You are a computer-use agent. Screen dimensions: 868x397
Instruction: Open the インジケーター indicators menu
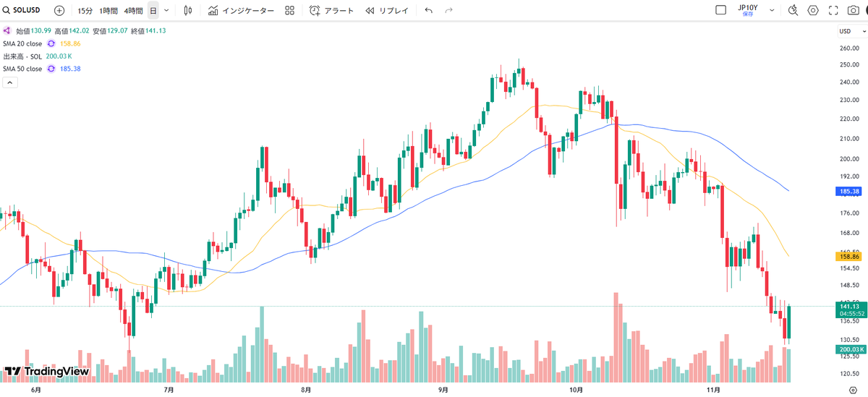click(241, 11)
